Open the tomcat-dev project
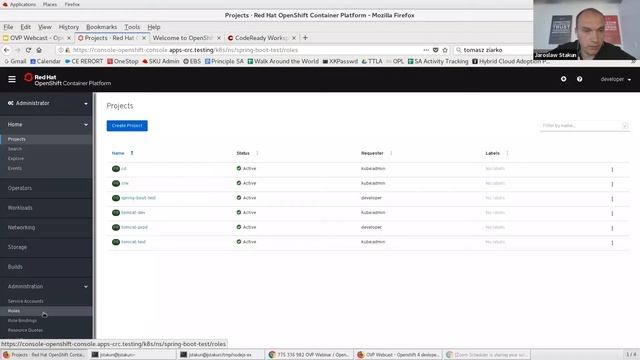640x360 pixels. [133, 213]
